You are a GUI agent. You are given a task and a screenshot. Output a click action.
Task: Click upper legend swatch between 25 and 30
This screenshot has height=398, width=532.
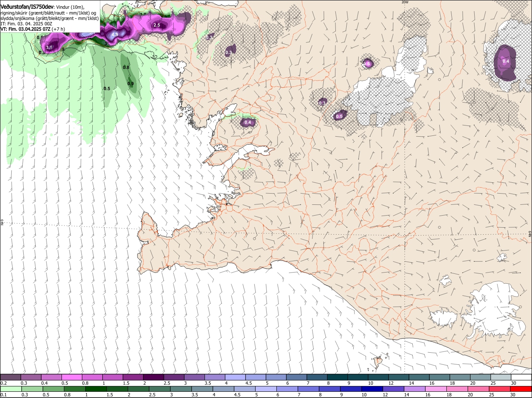pyautogui.click(x=501, y=377)
